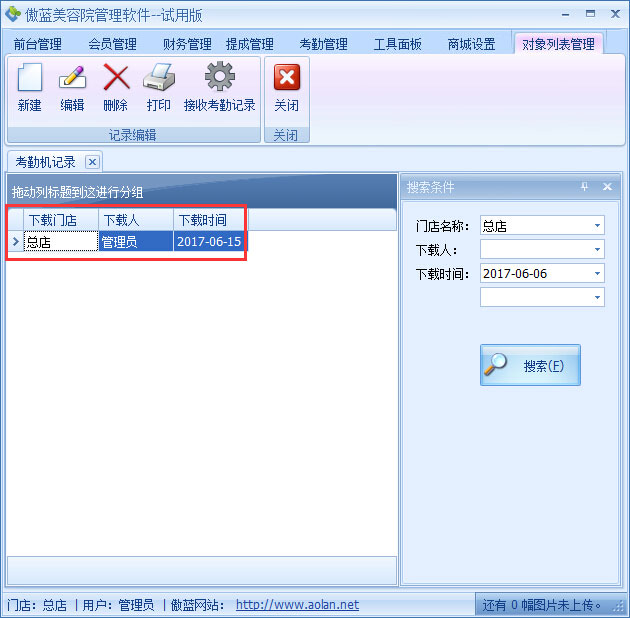This screenshot has width=630, height=618.
Task: Select the 对象列表管理 tab
Action: [558, 44]
